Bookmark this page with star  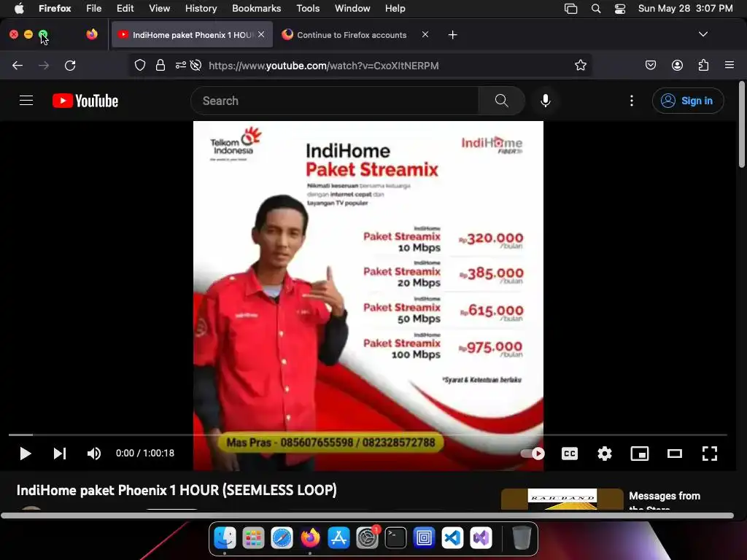point(580,65)
